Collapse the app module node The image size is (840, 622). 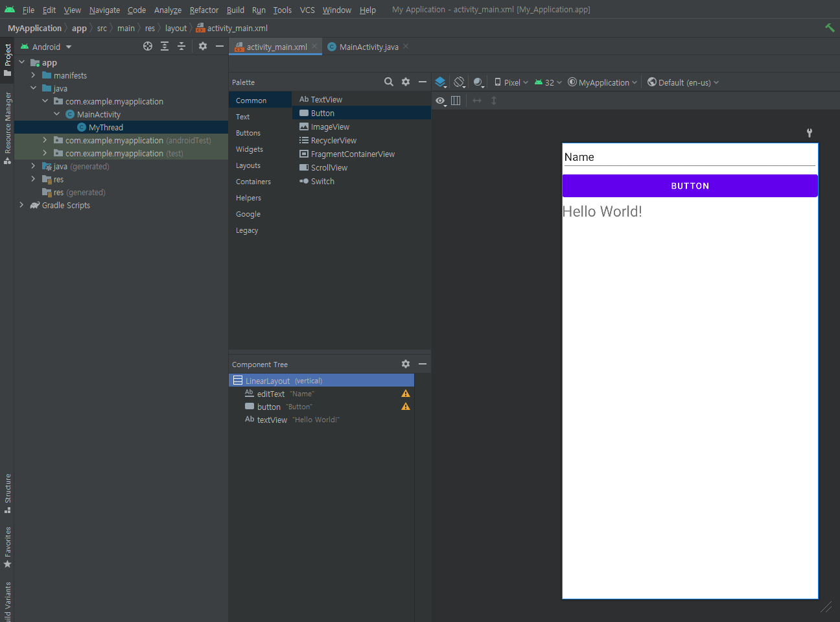22,62
